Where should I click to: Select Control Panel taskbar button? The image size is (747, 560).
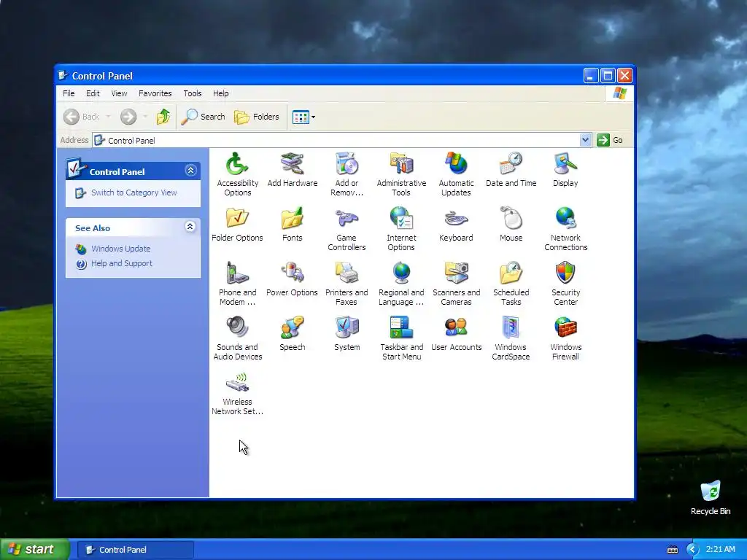[136, 550]
